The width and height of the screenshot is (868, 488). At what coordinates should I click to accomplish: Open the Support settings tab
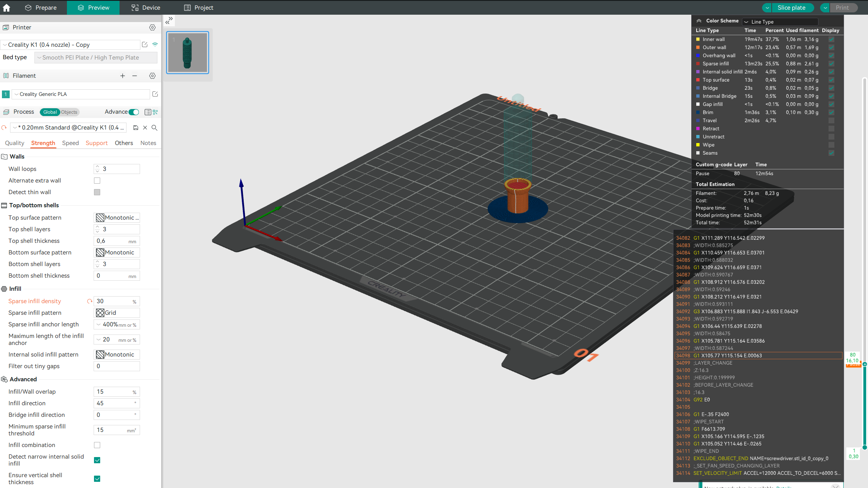pos(97,143)
